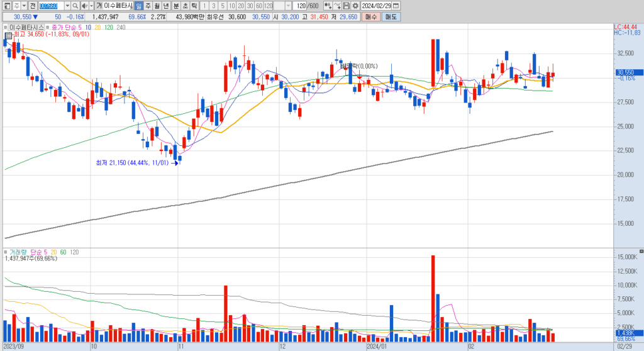The height and width of the screenshot is (351, 644).
Task: Click the grid data table icon on chart
Action: 8,36
